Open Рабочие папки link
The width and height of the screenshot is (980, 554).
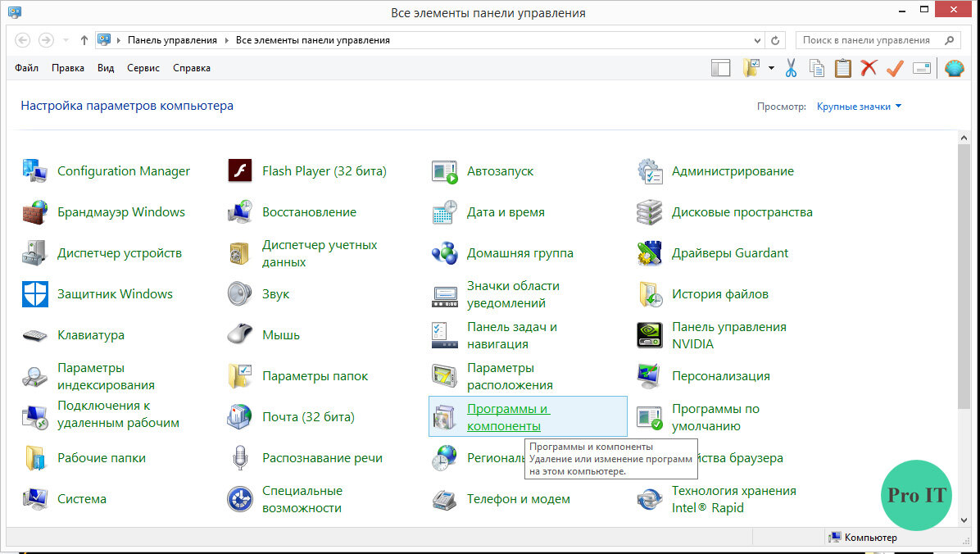coord(102,458)
